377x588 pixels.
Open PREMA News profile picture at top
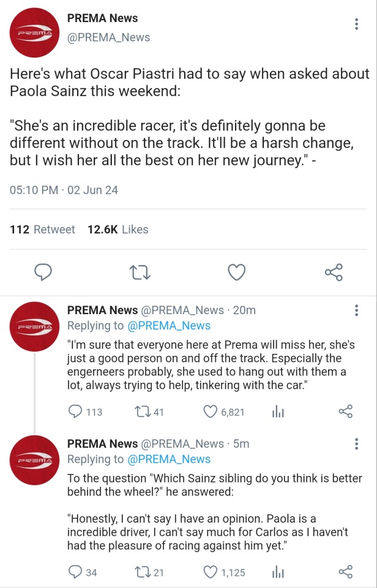pos(34,32)
